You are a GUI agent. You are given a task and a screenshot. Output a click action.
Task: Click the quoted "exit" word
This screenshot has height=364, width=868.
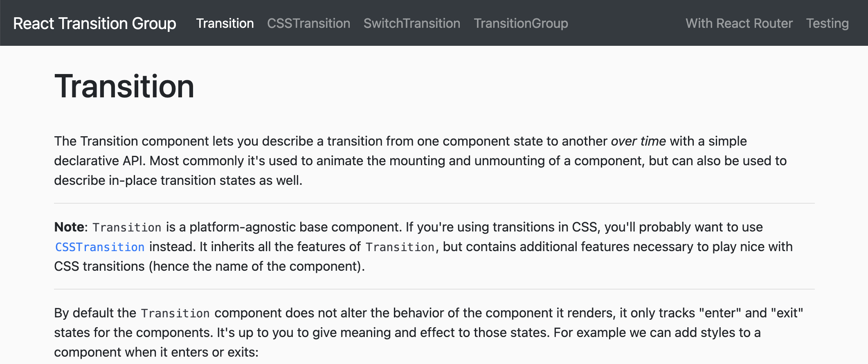(x=787, y=313)
